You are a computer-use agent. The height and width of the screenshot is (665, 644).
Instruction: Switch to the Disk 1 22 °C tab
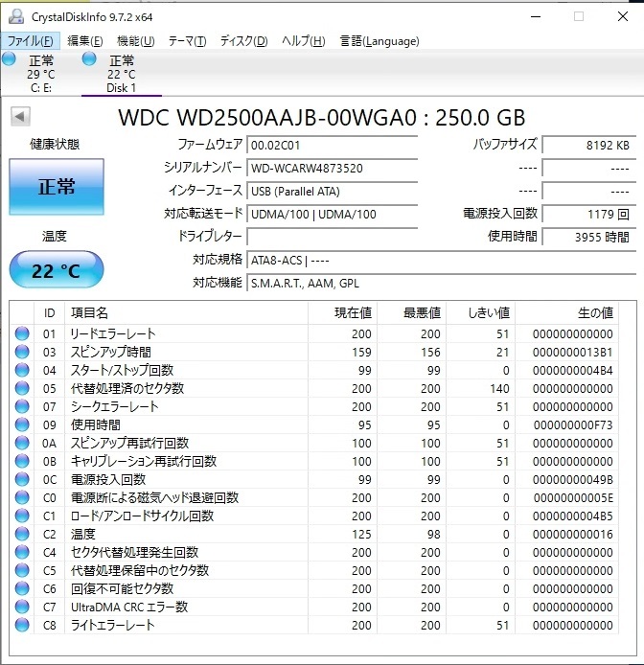pos(122,74)
